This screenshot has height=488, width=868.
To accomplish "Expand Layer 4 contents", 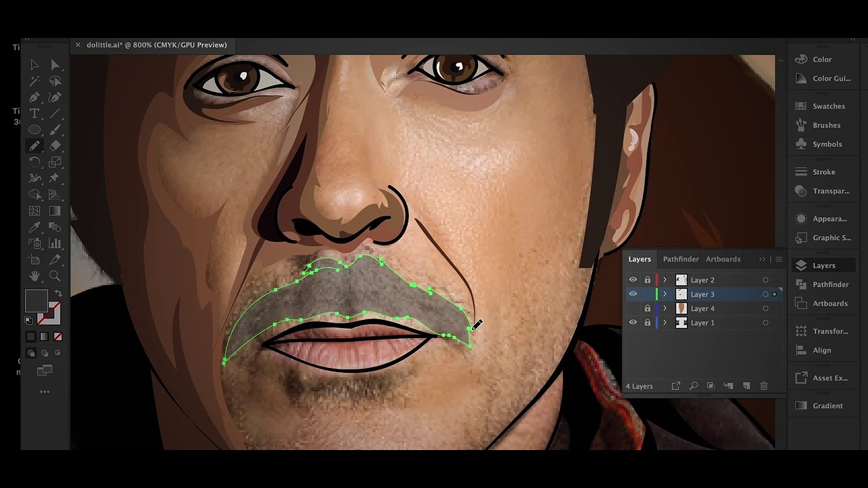I will click(665, 308).
